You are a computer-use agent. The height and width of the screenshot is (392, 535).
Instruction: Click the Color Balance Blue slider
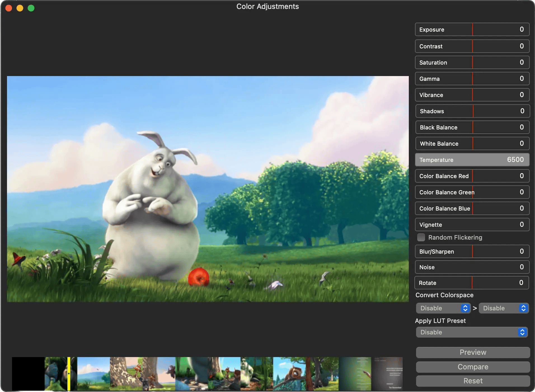472,208
